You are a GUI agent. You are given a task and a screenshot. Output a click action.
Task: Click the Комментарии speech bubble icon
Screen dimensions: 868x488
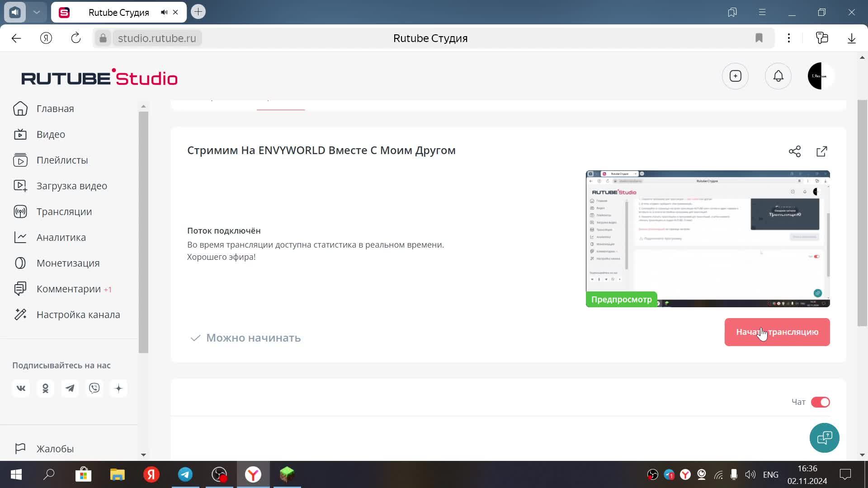click(x=20, y=289)
